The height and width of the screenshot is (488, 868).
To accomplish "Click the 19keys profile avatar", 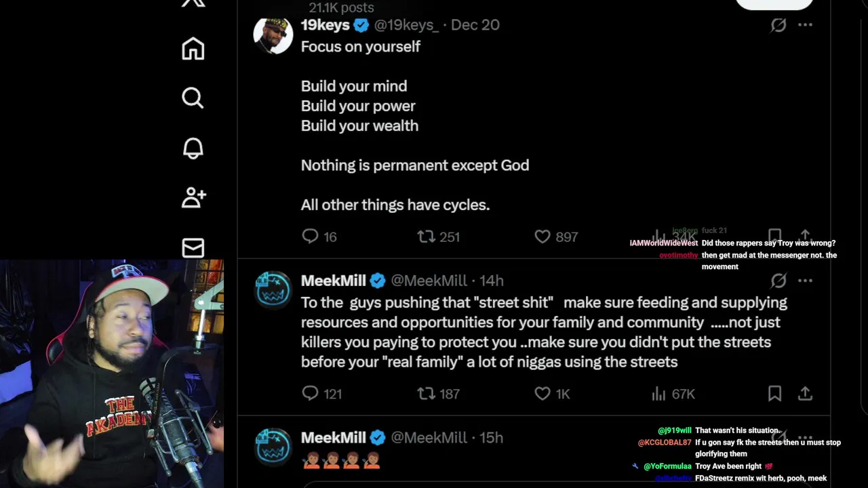I will pos(273,35).
